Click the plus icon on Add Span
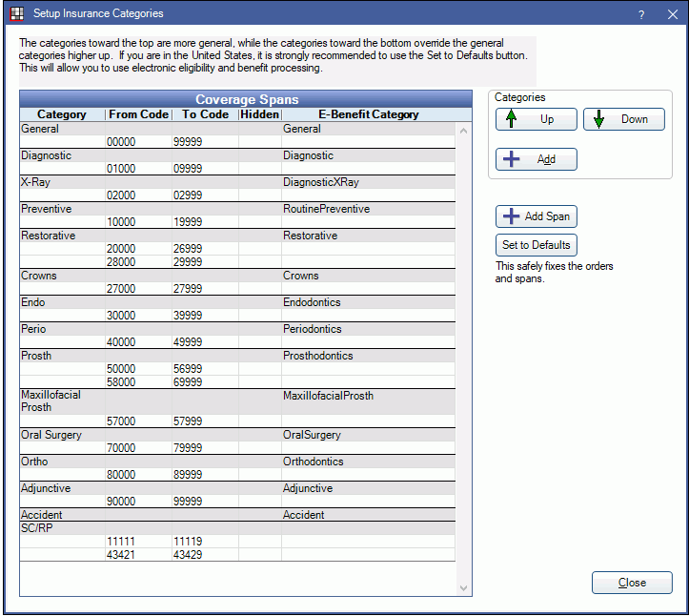The height and width of the screenshot is (616, 689). (x=511, y=216)
